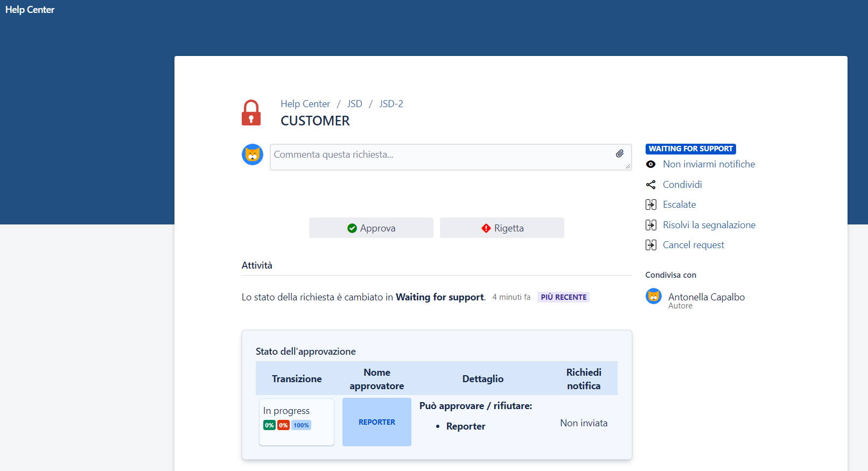Click the red padlock request icon
868x471 pixels.
251,113
